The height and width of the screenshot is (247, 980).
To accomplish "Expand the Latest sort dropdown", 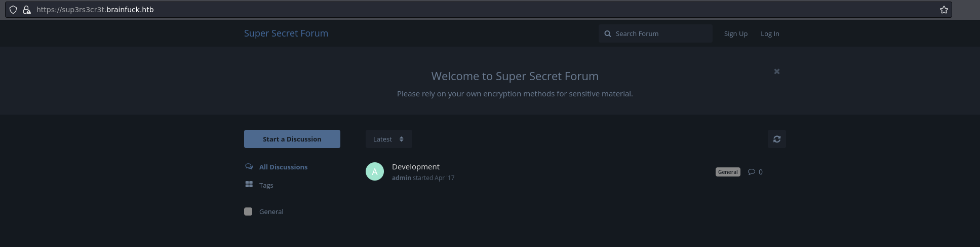I will (x=388, y=139).
